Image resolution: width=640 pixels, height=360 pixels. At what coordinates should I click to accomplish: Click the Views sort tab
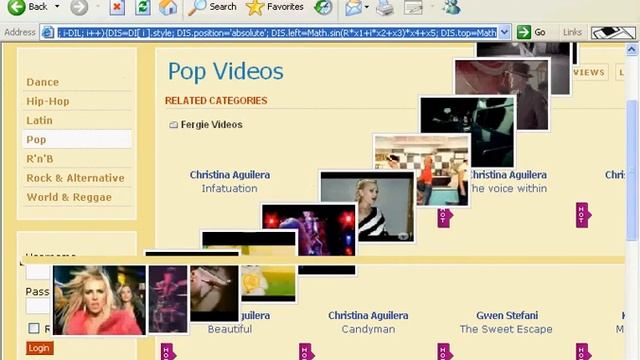pos(589,72)
